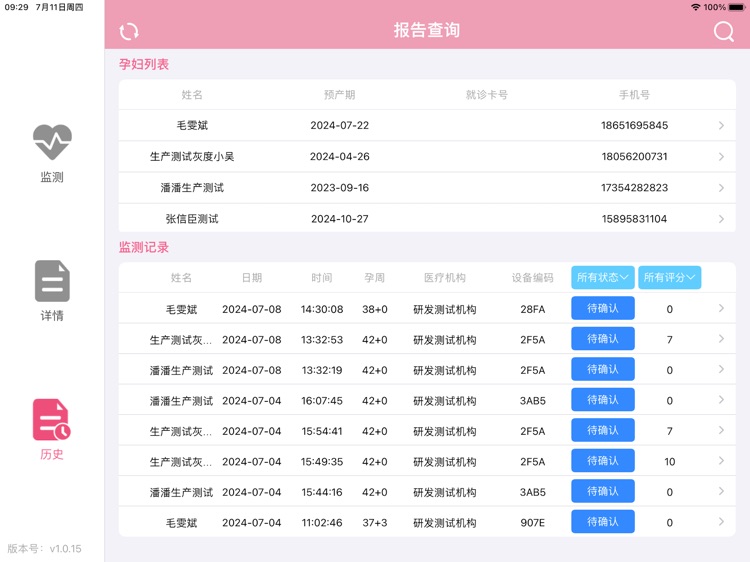The image size is (750, 562).
Task: Tap the refresh icon in header
Action: tap(129, 32)
